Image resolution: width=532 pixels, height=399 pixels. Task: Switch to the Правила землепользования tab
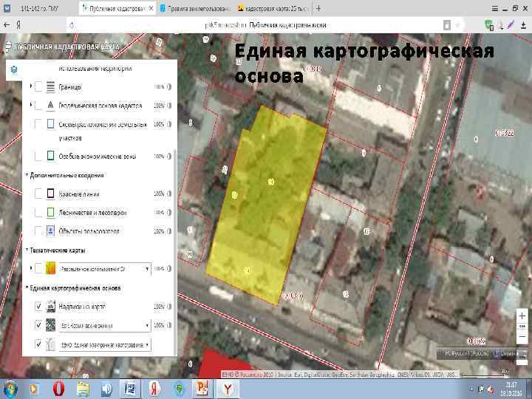[195, 8]
